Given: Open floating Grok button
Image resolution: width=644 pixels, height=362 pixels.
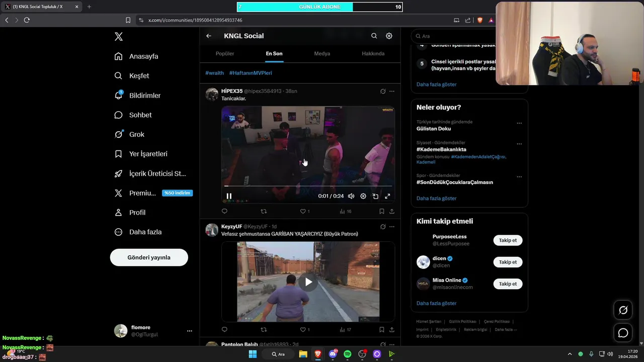Looking at the screenshot, I should coord(623,310).
